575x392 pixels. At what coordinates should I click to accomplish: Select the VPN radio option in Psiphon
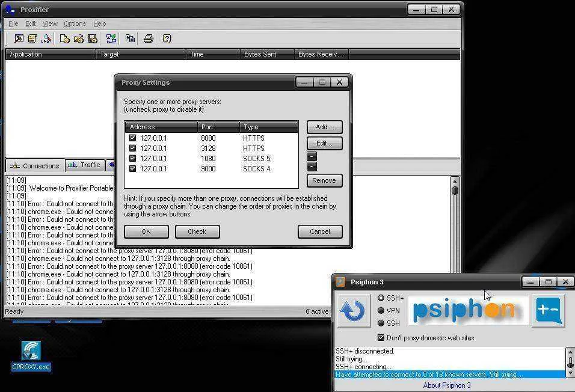pyautogui.click(x=381, y=310)
